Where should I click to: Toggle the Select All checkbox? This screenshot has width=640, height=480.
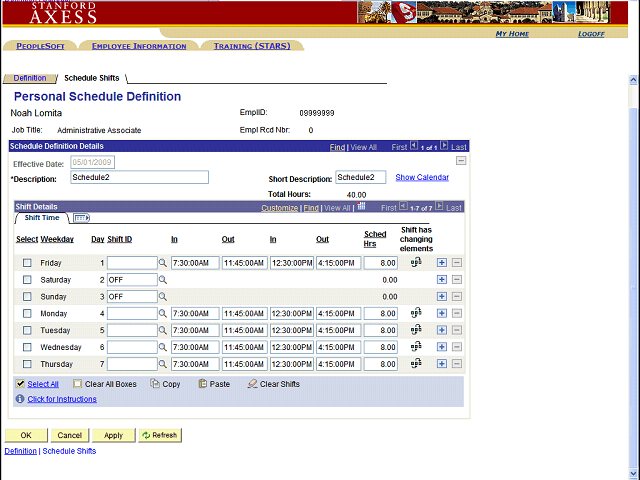tap(20, 384)
